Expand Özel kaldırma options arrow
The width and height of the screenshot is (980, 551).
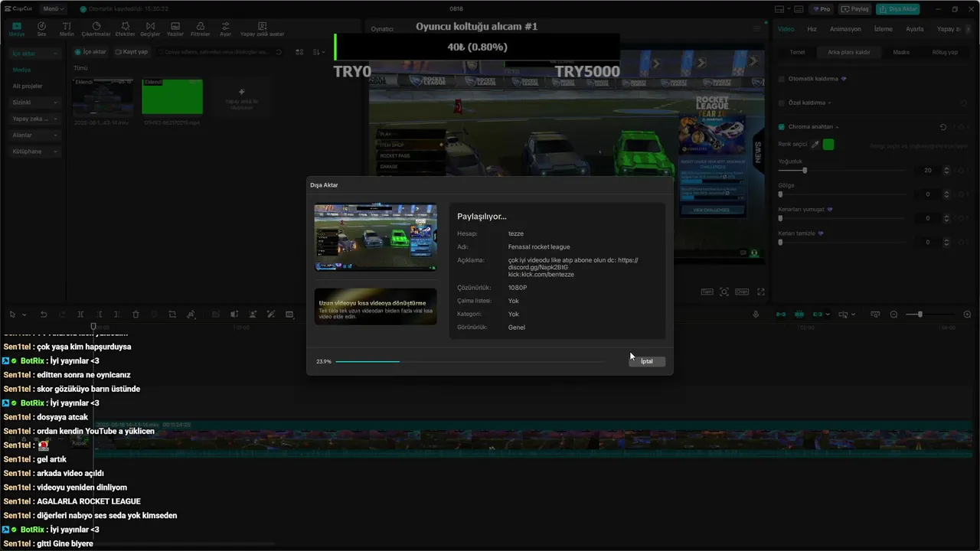pyautogui.click(x=829, y=103)
